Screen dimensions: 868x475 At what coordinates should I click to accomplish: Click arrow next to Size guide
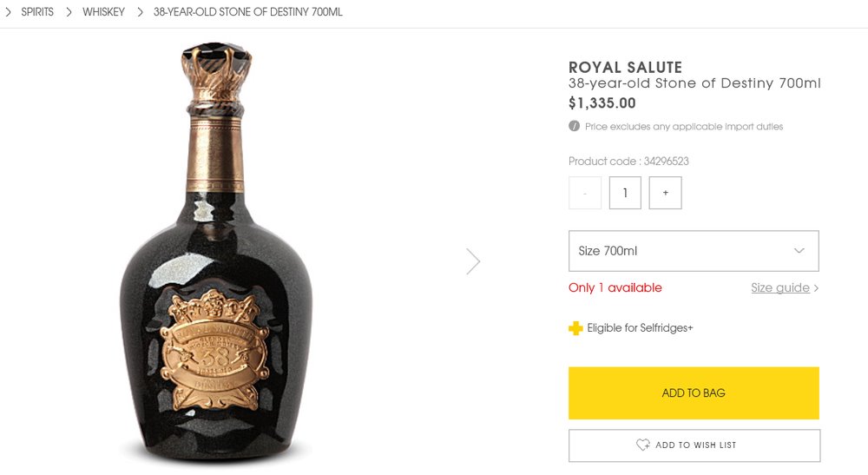tap(817, 288)
